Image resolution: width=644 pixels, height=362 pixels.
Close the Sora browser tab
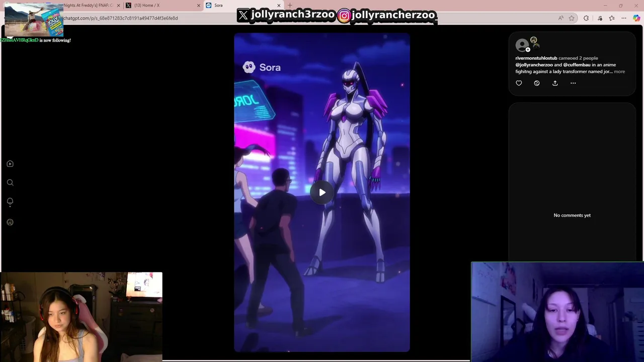[280, 6]
